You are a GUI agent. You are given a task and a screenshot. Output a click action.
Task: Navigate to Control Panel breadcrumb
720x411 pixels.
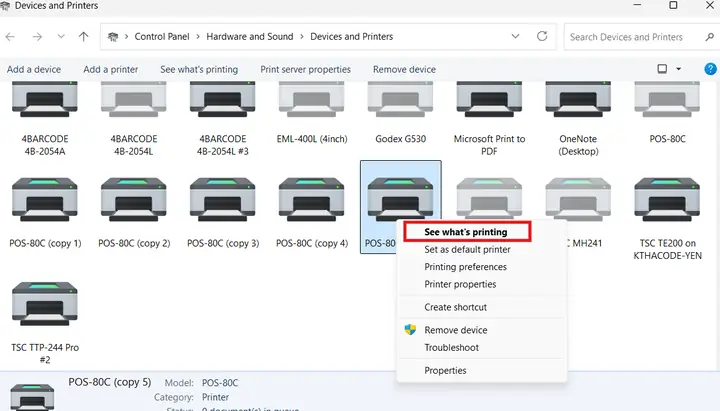click(x=162, y=37)
